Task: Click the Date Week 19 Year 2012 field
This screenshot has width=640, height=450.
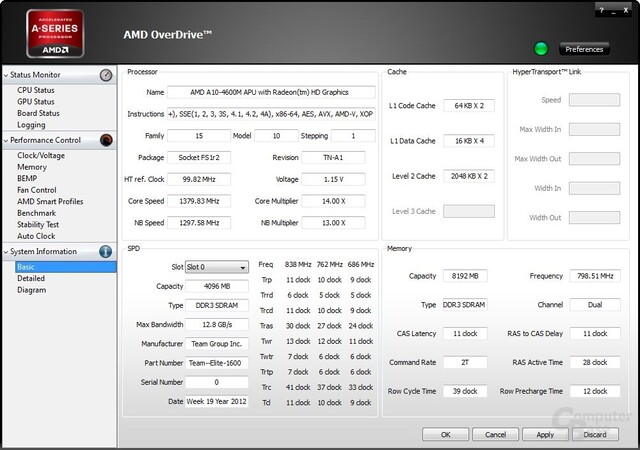Action: coord(217,401)
